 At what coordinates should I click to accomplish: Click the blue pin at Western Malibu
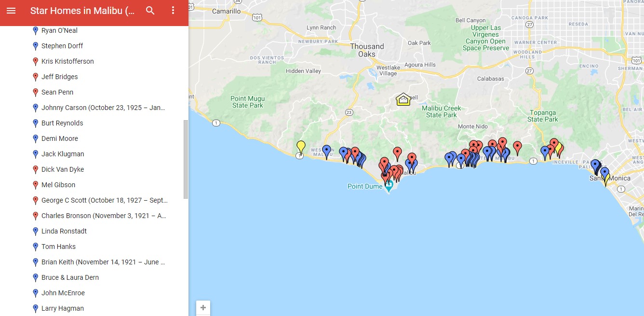point(326,151)
